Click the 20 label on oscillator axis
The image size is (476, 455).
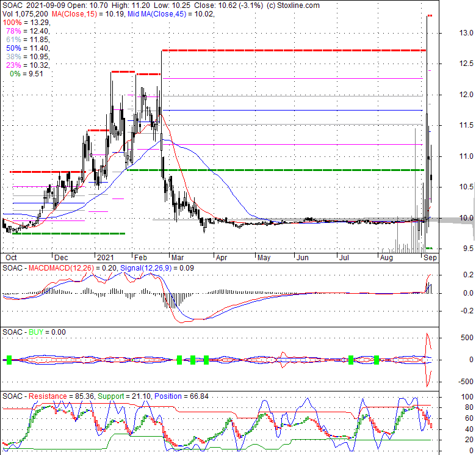469,440
